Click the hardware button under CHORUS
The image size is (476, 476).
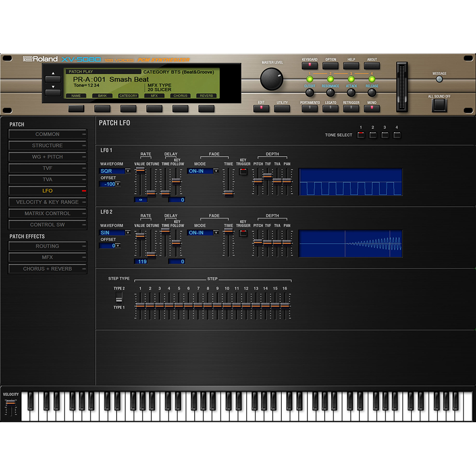pos(180,109)
